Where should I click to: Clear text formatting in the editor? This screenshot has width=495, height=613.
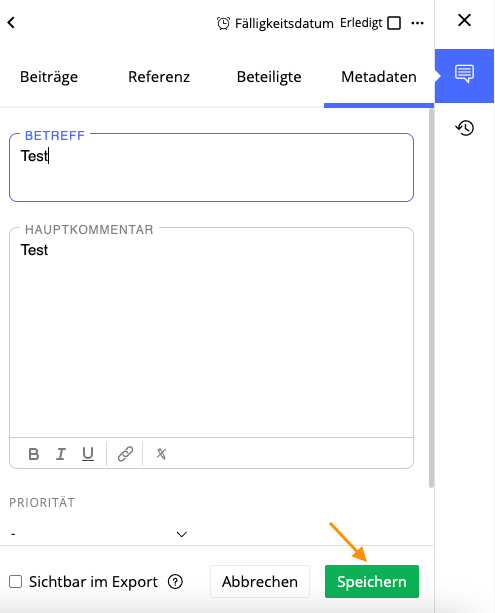161,454
